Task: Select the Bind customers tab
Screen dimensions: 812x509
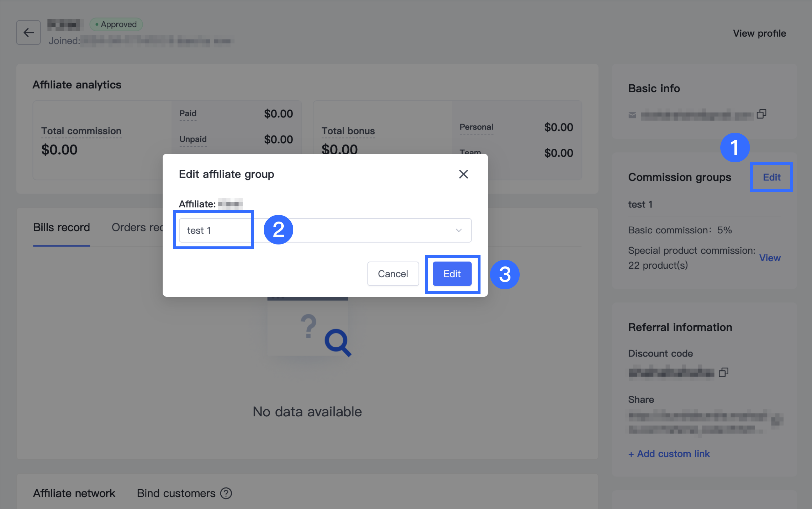Action: pos(176,493)
